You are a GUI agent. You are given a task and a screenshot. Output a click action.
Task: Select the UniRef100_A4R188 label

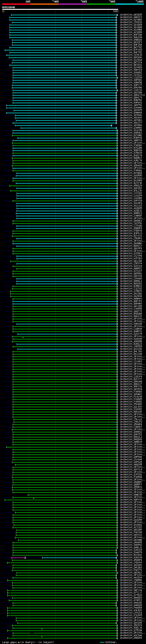131,324
